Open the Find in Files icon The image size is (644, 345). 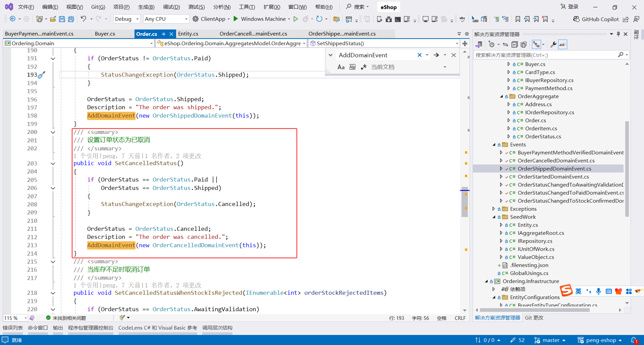pos(336,19)
